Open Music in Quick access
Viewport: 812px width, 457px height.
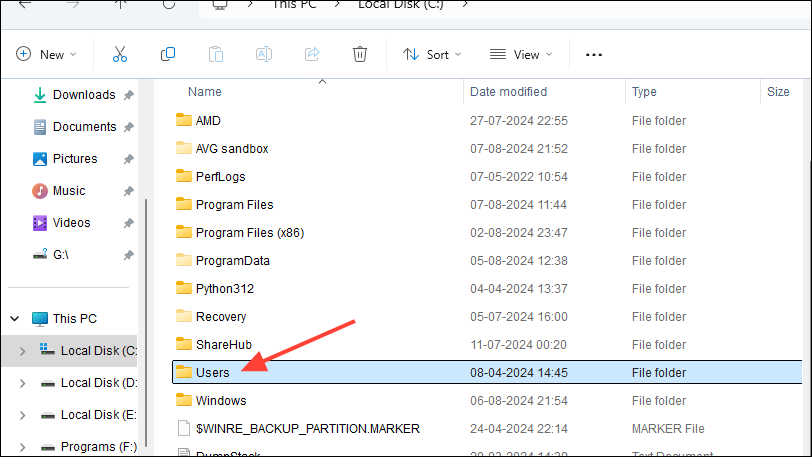point(59,191)
